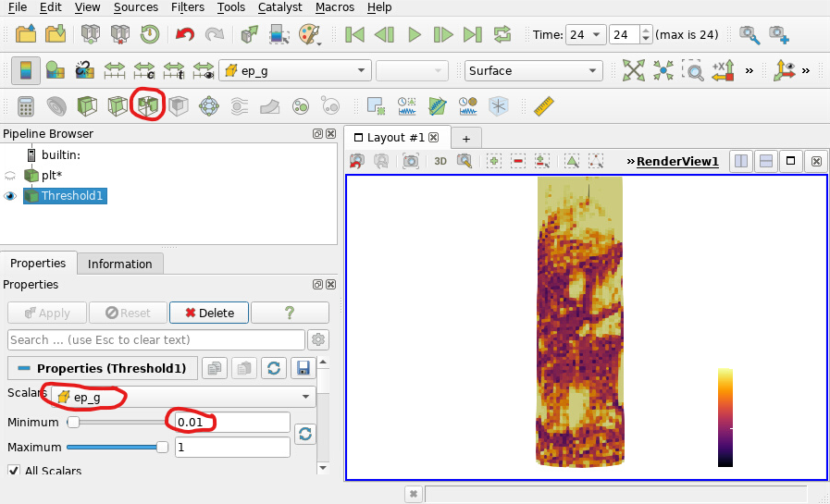Click the Threshold filter icon
This screenshot has height=504, width=830.
(148, 105)
